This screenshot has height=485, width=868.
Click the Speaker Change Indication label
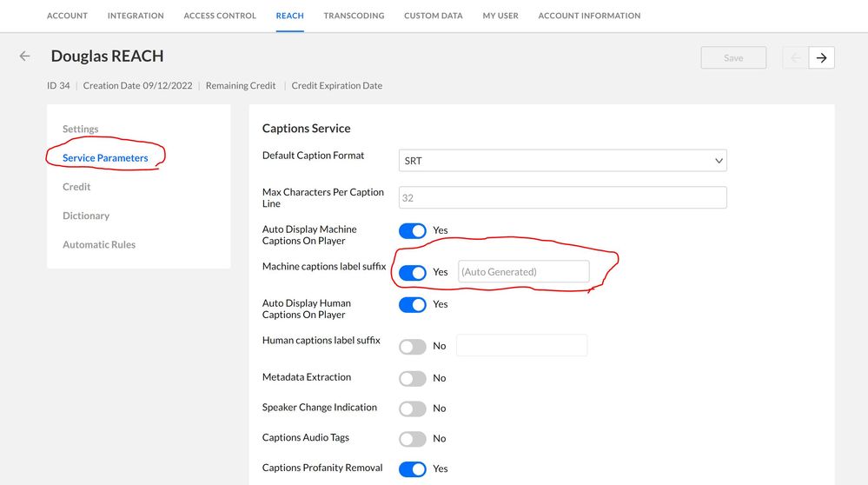tap(320, 408)
